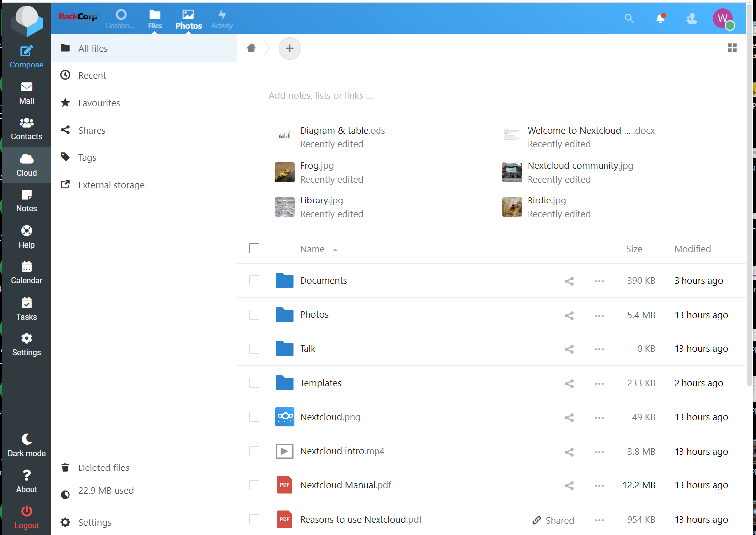Open more actions for Templates

pyautogui.click(x=599, y=384)
